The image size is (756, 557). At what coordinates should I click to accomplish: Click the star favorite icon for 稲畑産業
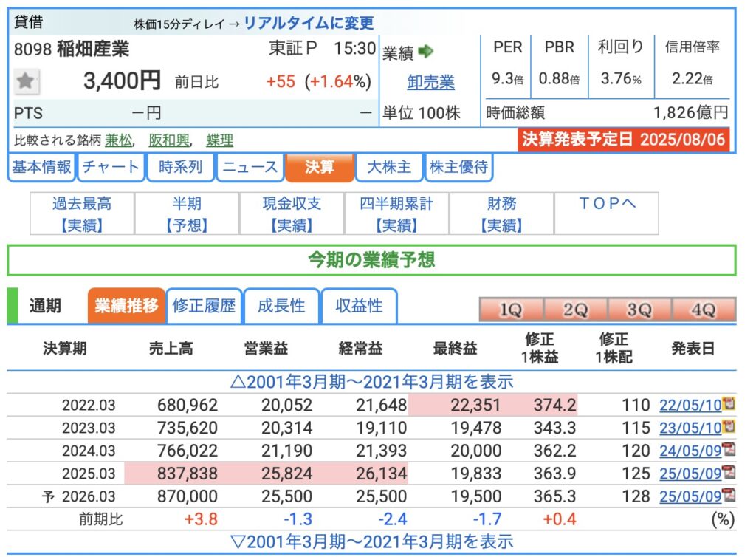(26, 81)
